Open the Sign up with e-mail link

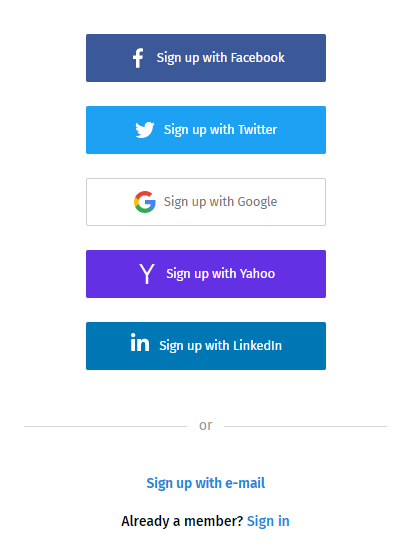pyautogui.click(x=206, y=483)
